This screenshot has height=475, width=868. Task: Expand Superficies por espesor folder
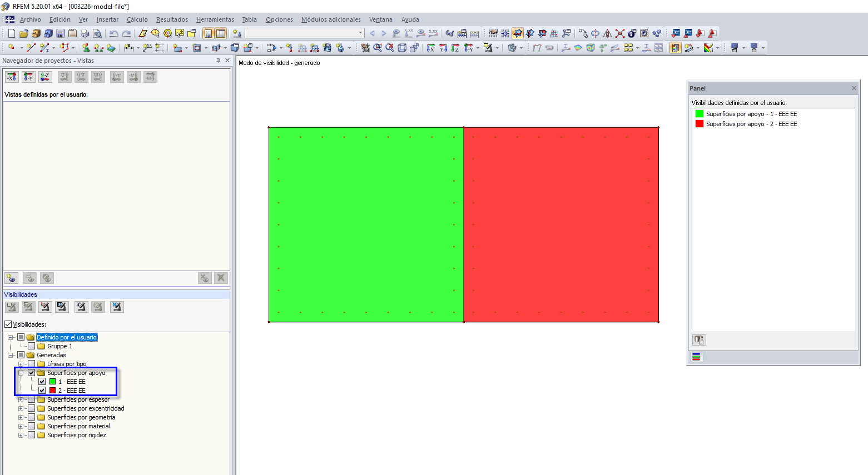[x=21, y=399]
